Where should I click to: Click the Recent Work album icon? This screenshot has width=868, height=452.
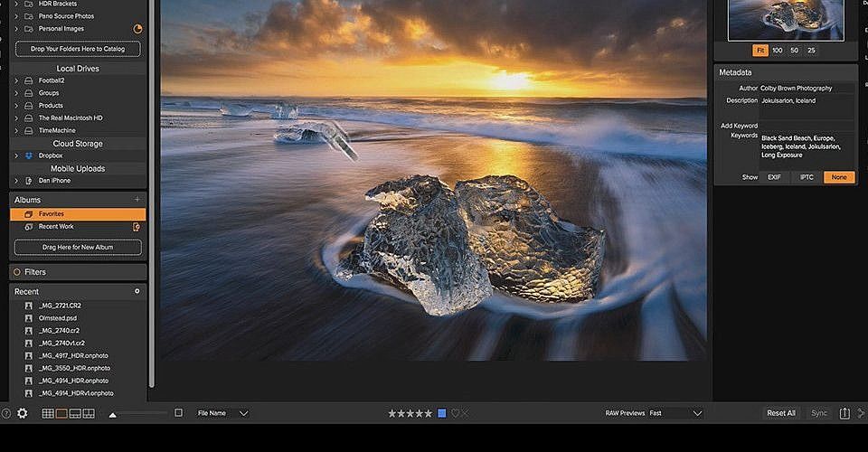[29, 227]
